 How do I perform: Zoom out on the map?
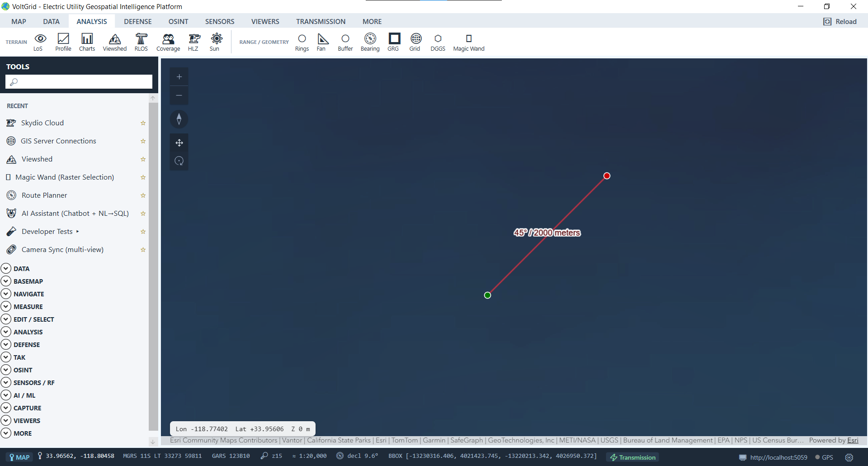coord(179,95)
